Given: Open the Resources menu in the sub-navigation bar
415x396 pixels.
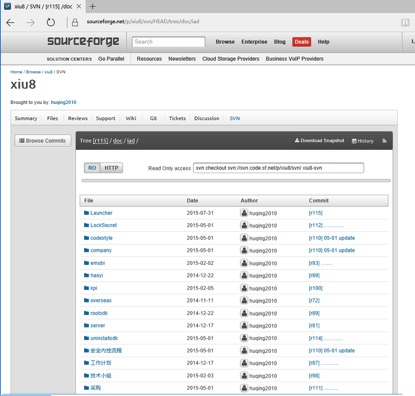Looking at the screenshot, I should click(x=149, y=59).
